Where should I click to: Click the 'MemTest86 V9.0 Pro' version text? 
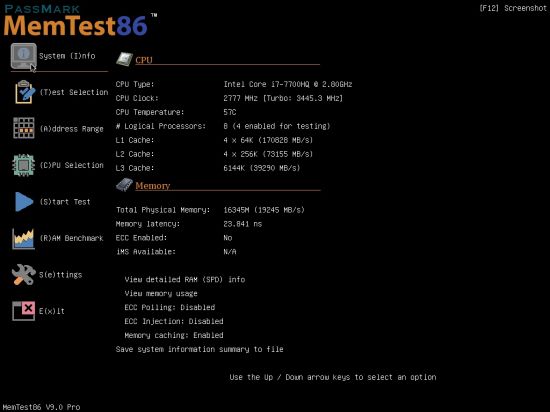[x=41, y=407]
